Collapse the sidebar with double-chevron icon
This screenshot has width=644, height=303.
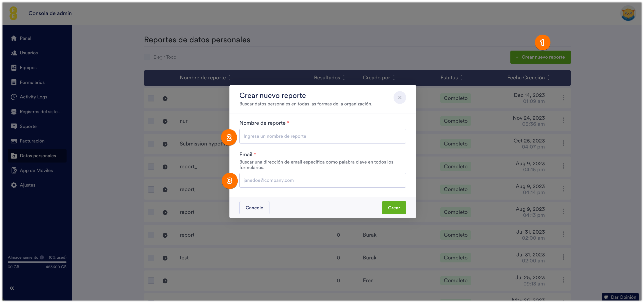point(12,288)
